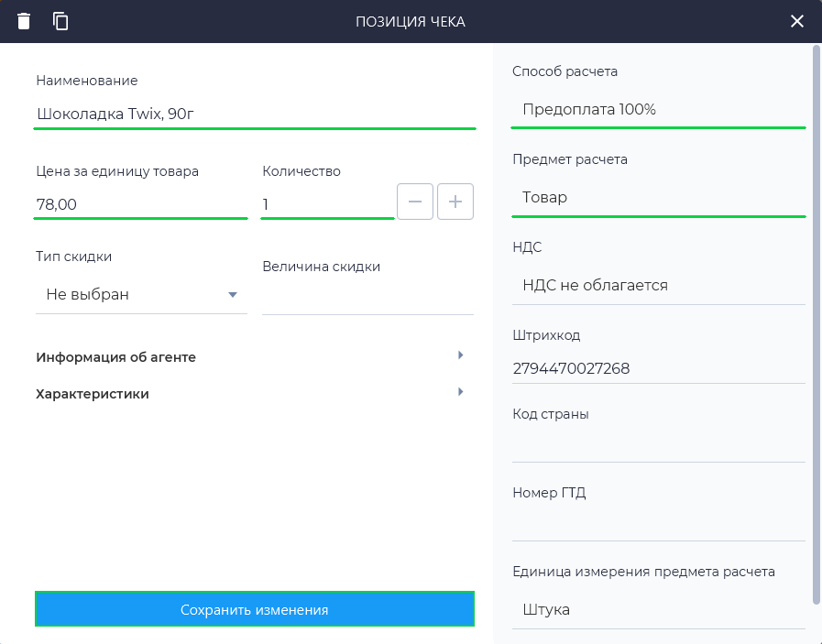Edit the Цена за единицу товара field
Viewport: 822px width, 644px height.
pyautogui.click(x=141, y=204)
